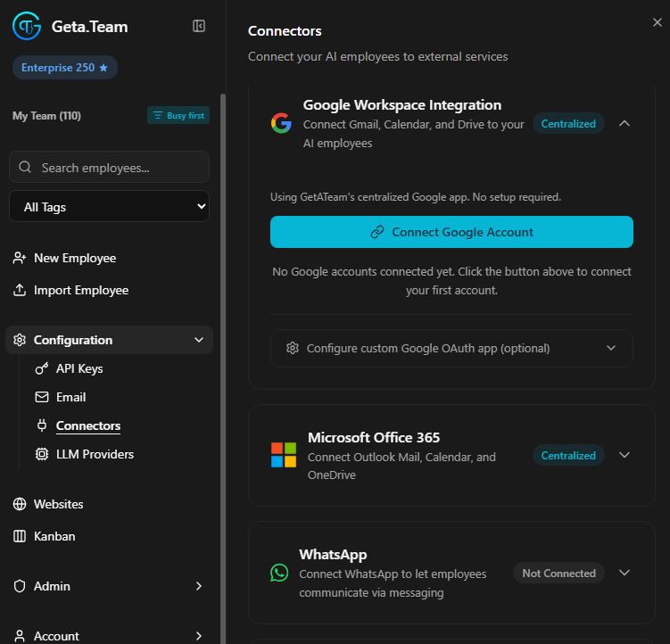Image resolution: width=670 pixels, height=644 pixels.
Task: Click the Connectors panel heading
Action: click(x=285, y=31)
